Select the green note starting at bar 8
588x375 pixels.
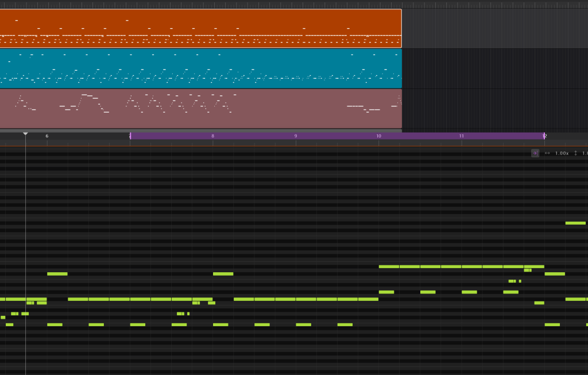(x=223, y=274)
